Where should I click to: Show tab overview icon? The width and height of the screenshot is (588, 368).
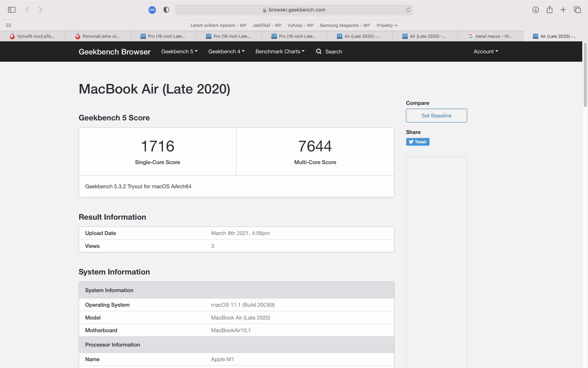click(577, 10)
